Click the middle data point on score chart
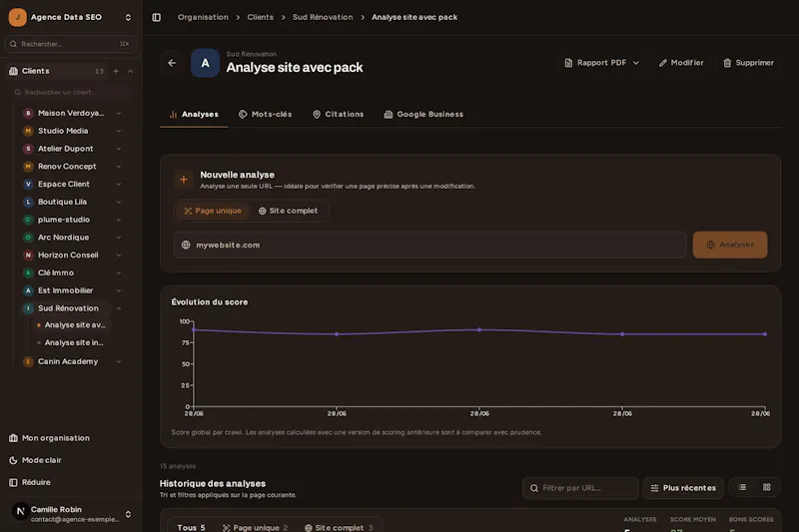The height and width of the screenshot is (532, 799). (x=479, y=330)
